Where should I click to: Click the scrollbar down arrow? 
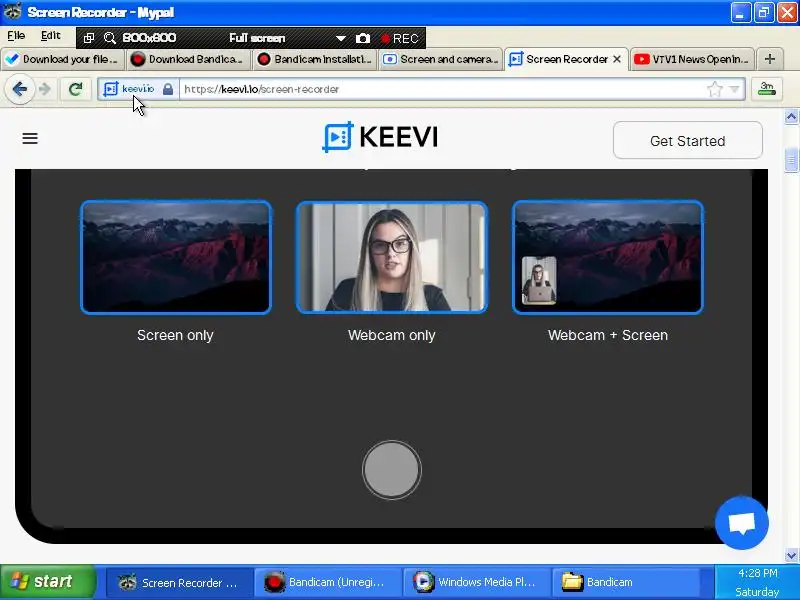[791, 555]
